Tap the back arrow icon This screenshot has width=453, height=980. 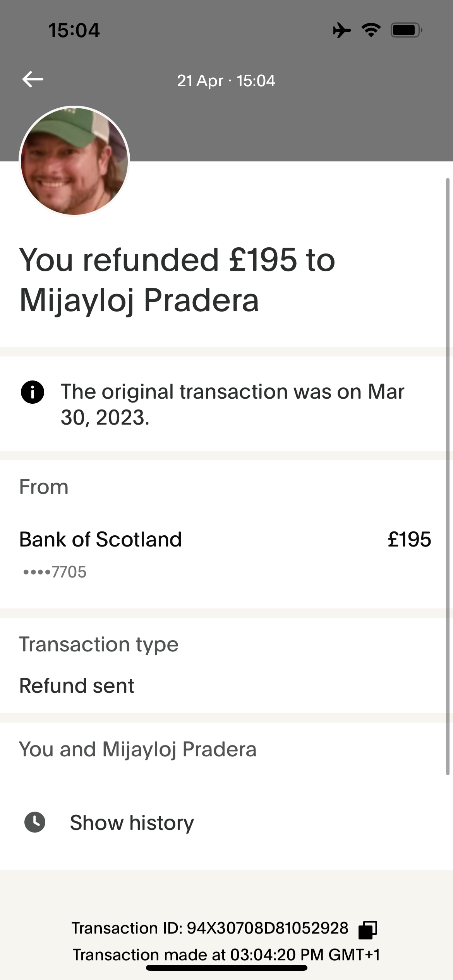pyautogui.click(x=33, y=79)
